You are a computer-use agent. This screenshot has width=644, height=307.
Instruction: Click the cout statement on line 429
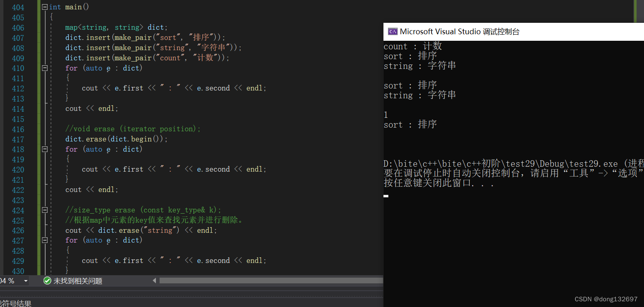coord(174,261)
